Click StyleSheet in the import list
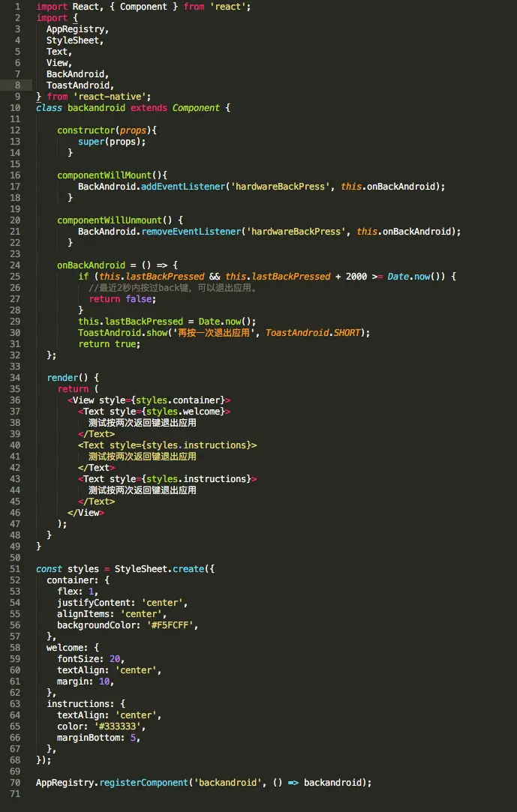Image resolution: width=517 pixels, height=812 pixels. 72,40
